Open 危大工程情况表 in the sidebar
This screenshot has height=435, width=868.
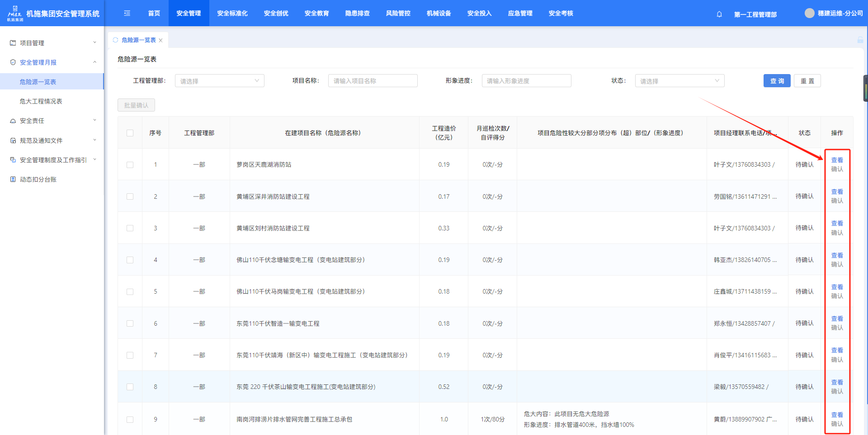coord(41,101)
